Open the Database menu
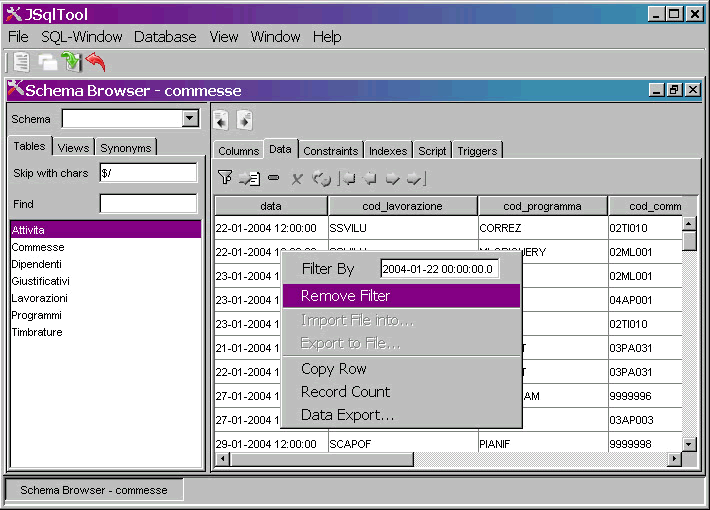710x510 pixels. [x=165, y=37]
